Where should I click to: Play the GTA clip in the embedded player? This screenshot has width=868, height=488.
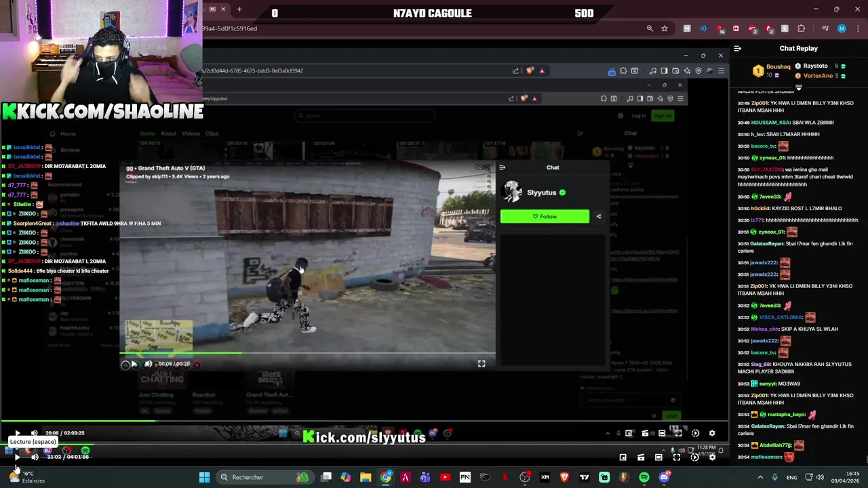coord(134,364)
